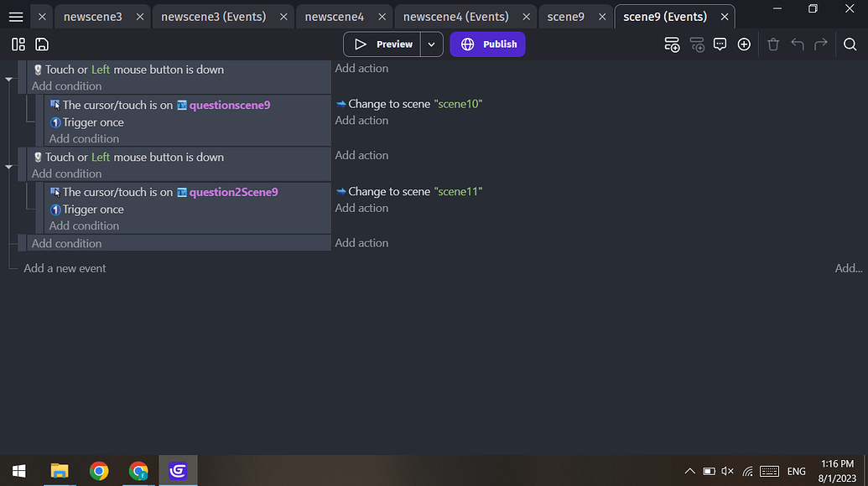Open the Add... menu at right
Viewport: 868px width, 486px height.
click(x=849, y=268)
